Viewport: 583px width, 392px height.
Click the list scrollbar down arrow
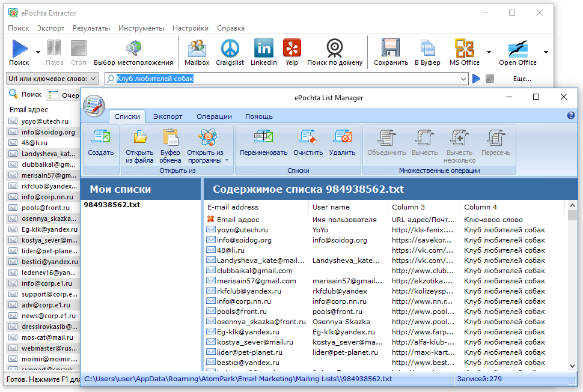coord(572,366)
